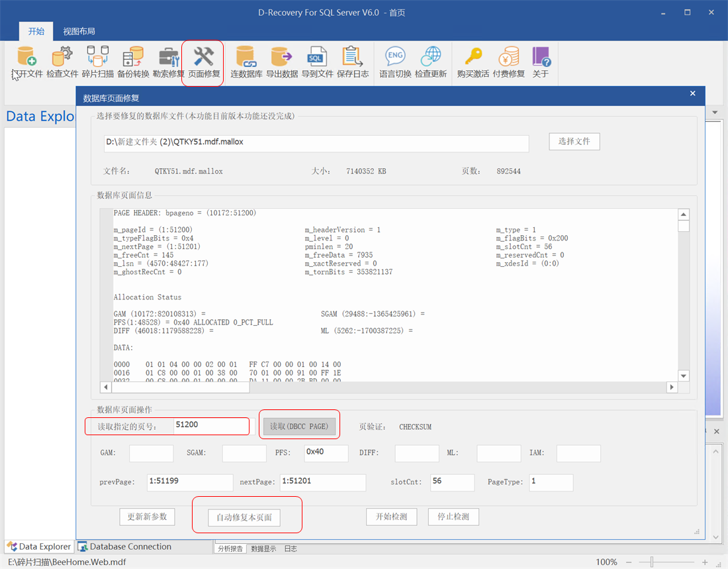Viewport: 728px width, 569px height.
Task: Switch language with 语言切换 icon
Action: tap(395, 62)
